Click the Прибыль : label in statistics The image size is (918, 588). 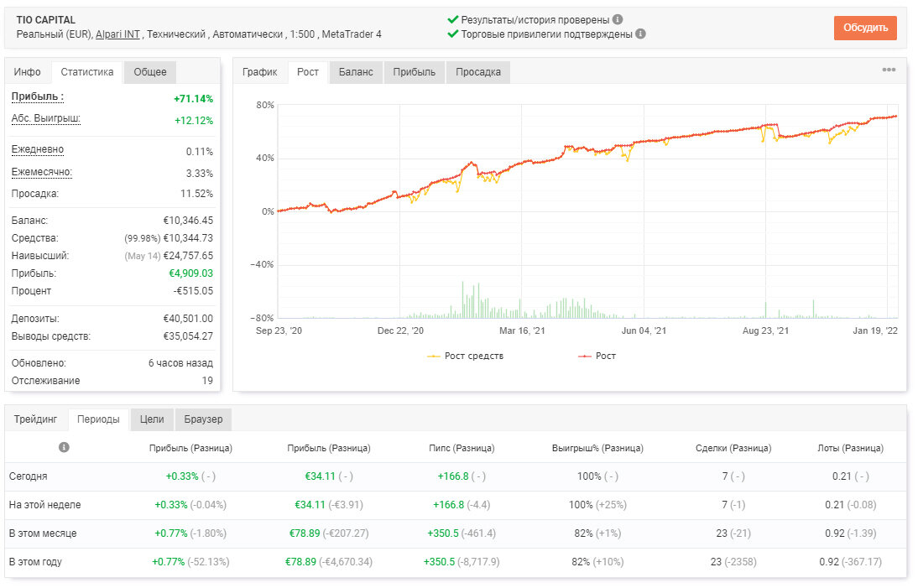38,96
